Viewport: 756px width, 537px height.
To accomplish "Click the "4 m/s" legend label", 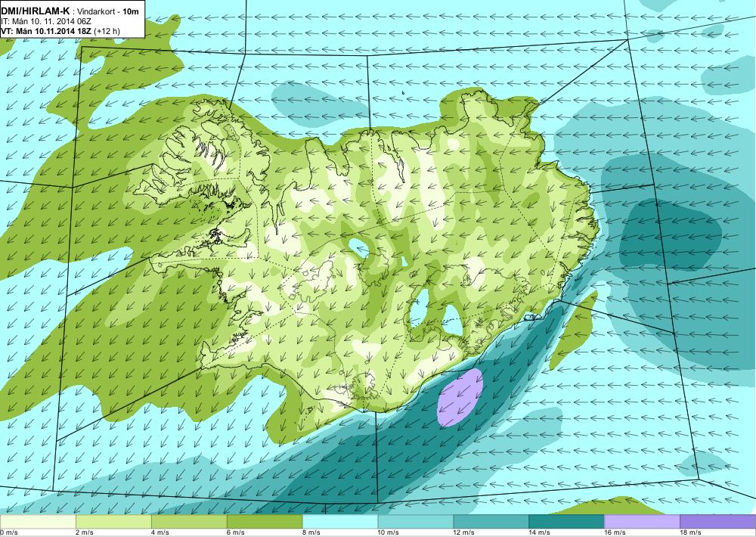I will click(x=160, y=532).
